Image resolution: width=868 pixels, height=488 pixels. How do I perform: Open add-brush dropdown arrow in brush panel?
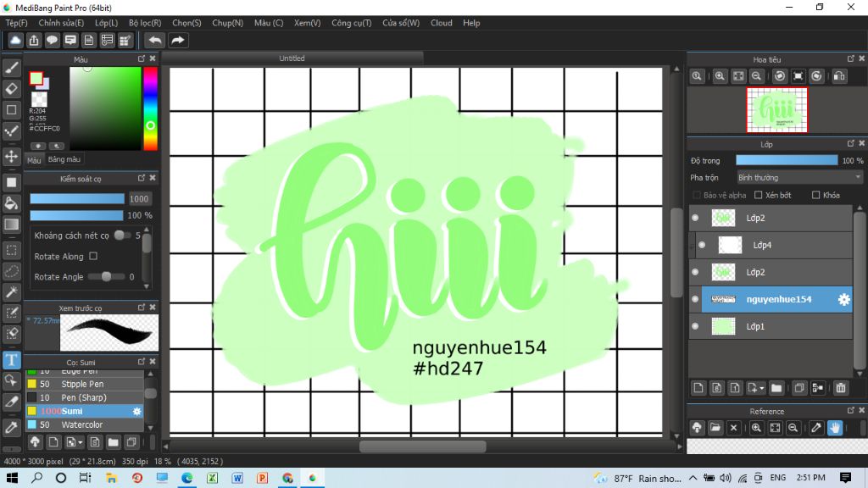(x=81, y=442)
